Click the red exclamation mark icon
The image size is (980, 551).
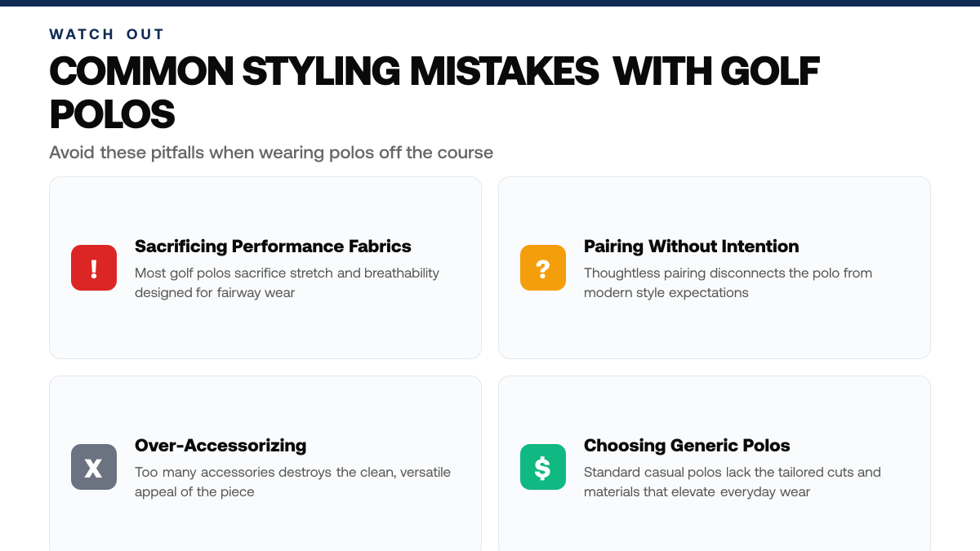(x=94, y=268)
